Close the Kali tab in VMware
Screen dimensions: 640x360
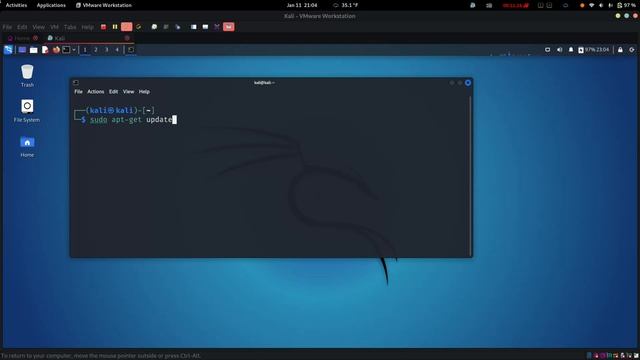127,38
